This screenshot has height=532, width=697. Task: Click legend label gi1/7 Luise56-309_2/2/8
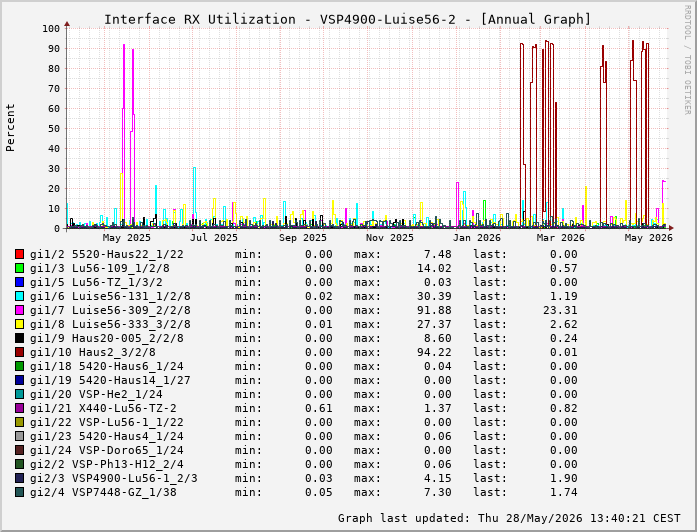[x=110, y=310]
